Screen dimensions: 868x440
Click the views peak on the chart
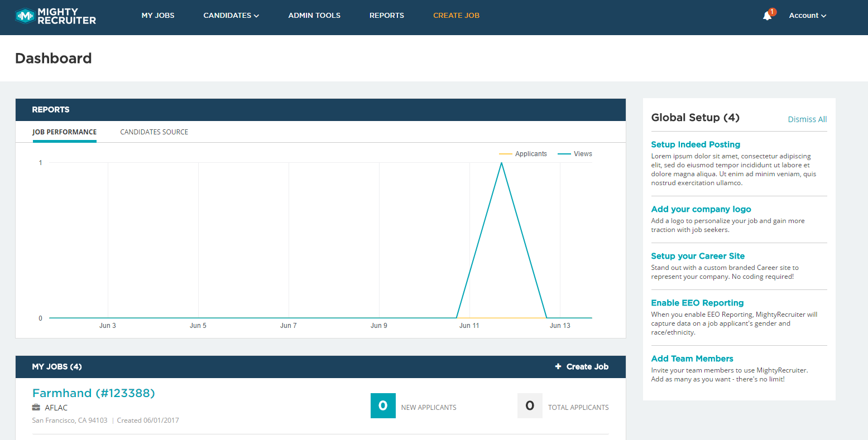coord(501,163)
